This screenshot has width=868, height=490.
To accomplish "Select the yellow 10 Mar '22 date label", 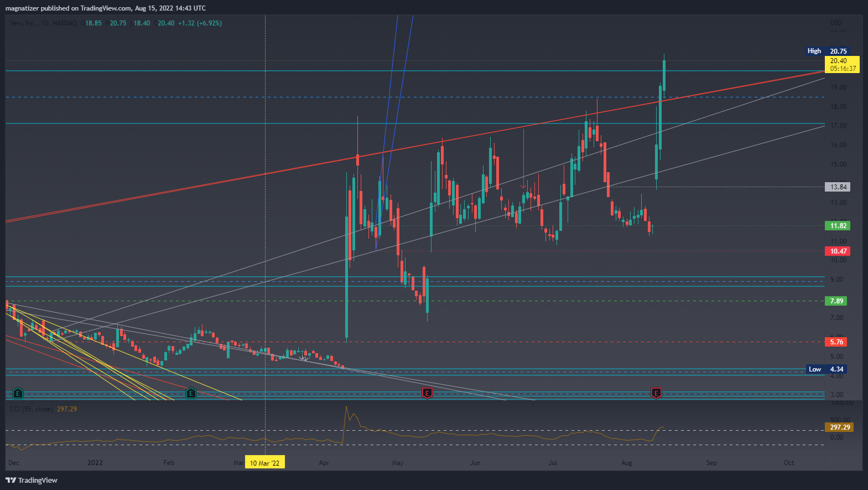I will (264, 463).
